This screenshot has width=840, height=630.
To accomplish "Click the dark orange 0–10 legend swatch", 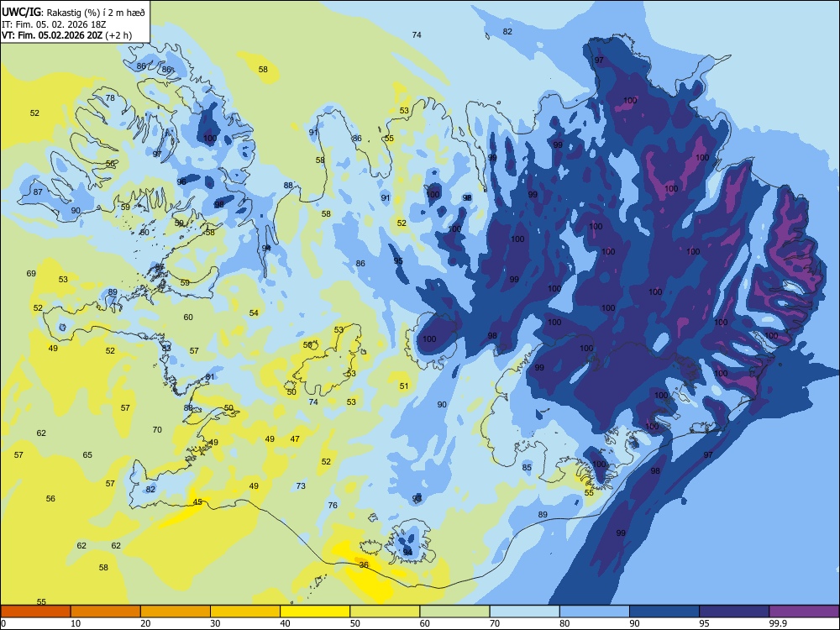I will pyautogui.click(x=36, y=612).
